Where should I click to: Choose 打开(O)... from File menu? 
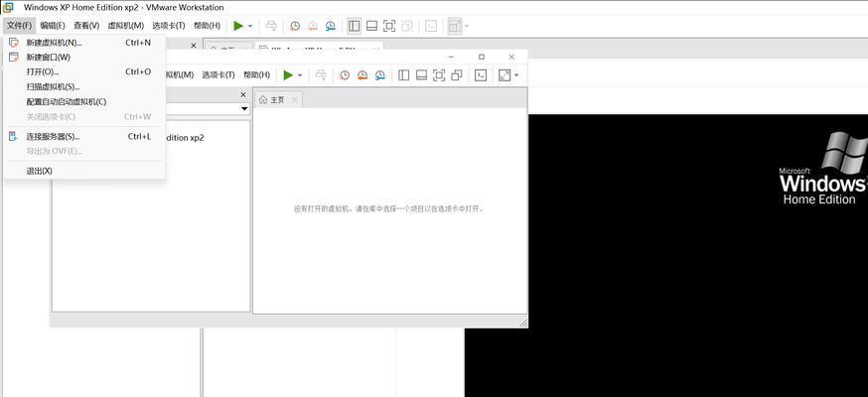pos(84,71)
